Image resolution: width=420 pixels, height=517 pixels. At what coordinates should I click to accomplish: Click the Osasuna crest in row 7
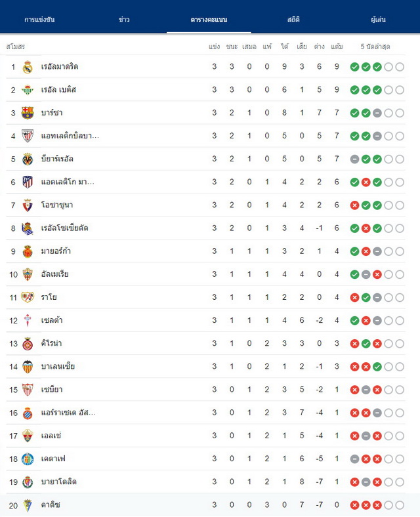tap(28, 205)
